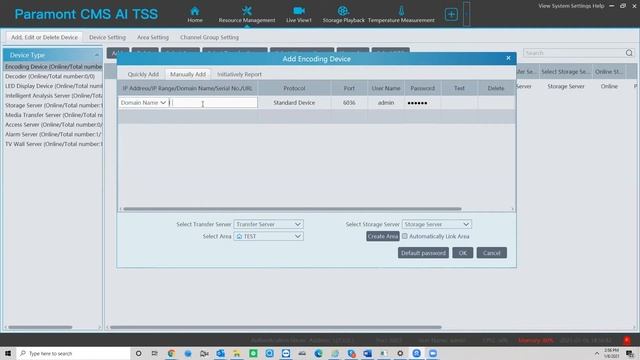Click Create Area button
Viewport: 640px width, 360px height.
[x=382, y=236]
